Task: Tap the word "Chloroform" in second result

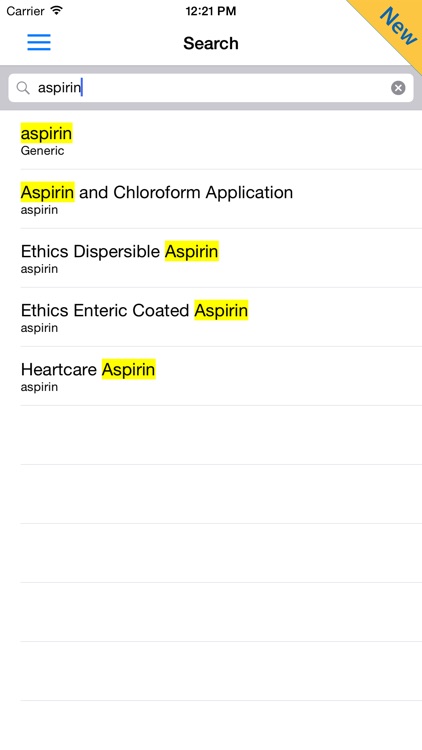Action: tap(157, 192)
